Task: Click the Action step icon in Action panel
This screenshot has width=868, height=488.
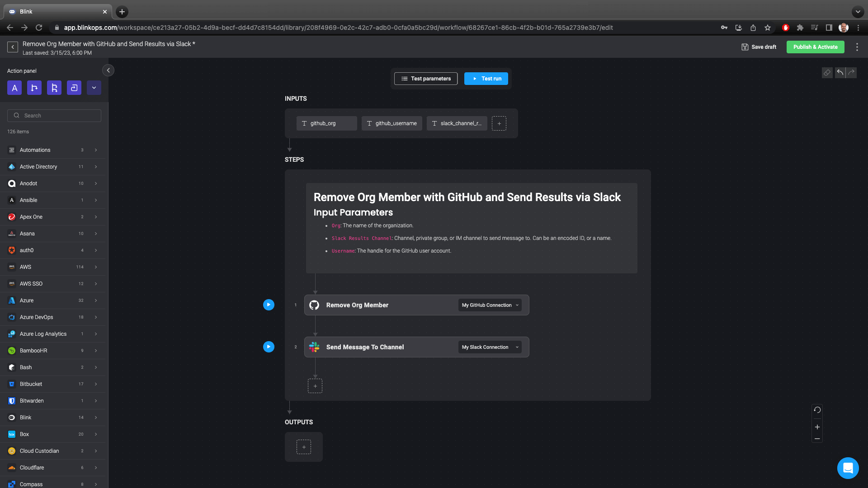Action: (14, 88)
